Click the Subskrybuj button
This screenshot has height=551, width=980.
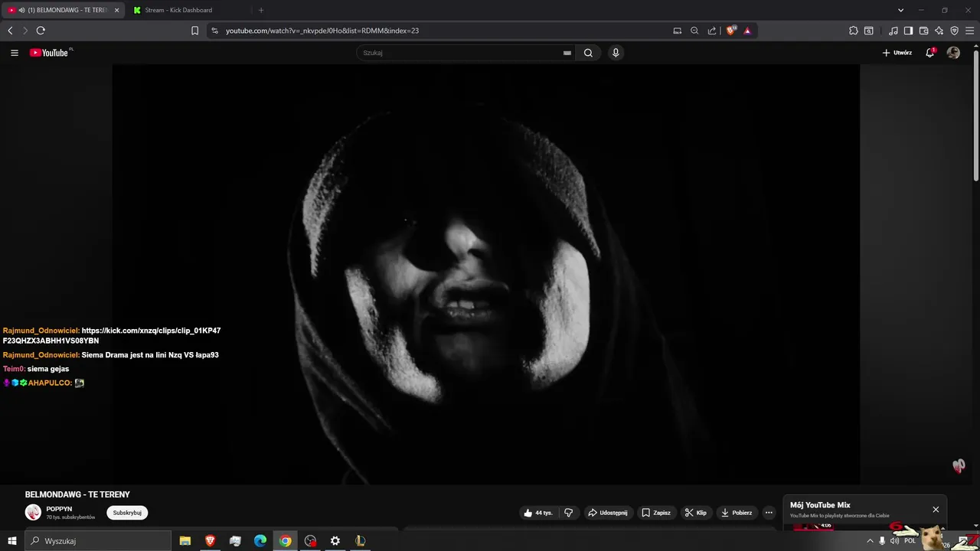(x=127, y=513)
